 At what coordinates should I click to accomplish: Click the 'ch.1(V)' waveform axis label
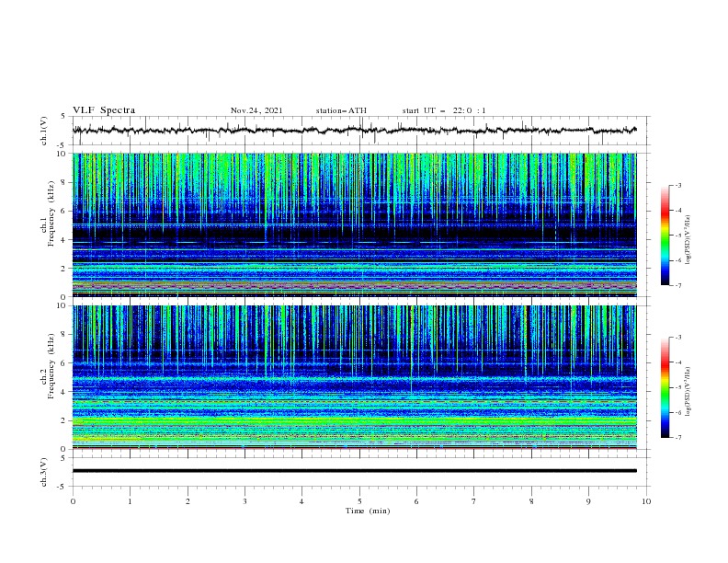tap(44, 131)
